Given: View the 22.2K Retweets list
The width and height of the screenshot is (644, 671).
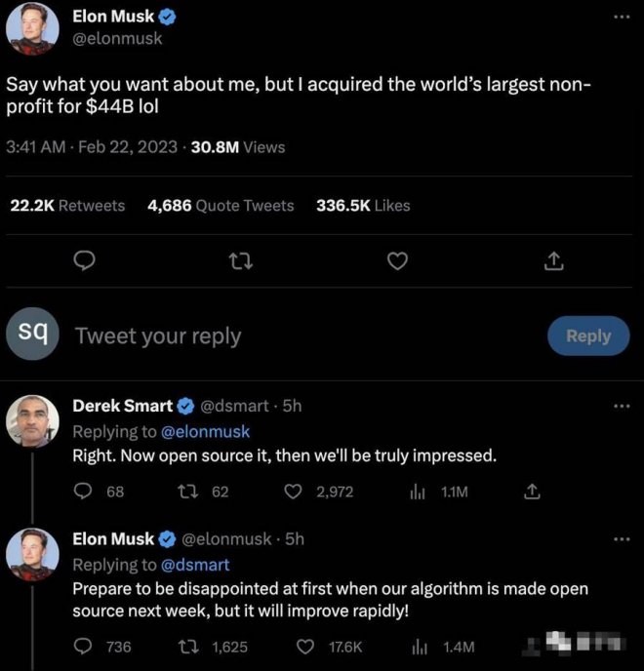Looking at the screenshot, I should [x=67, y=205].
